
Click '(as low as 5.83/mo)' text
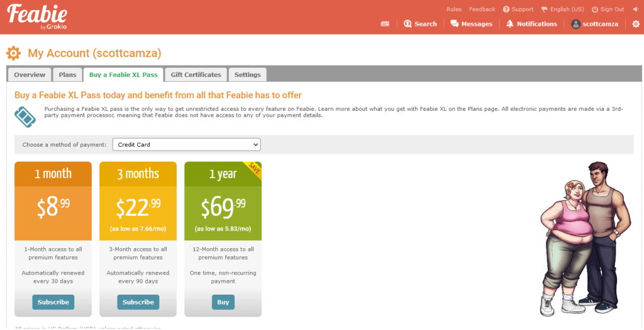pos(223,229)
